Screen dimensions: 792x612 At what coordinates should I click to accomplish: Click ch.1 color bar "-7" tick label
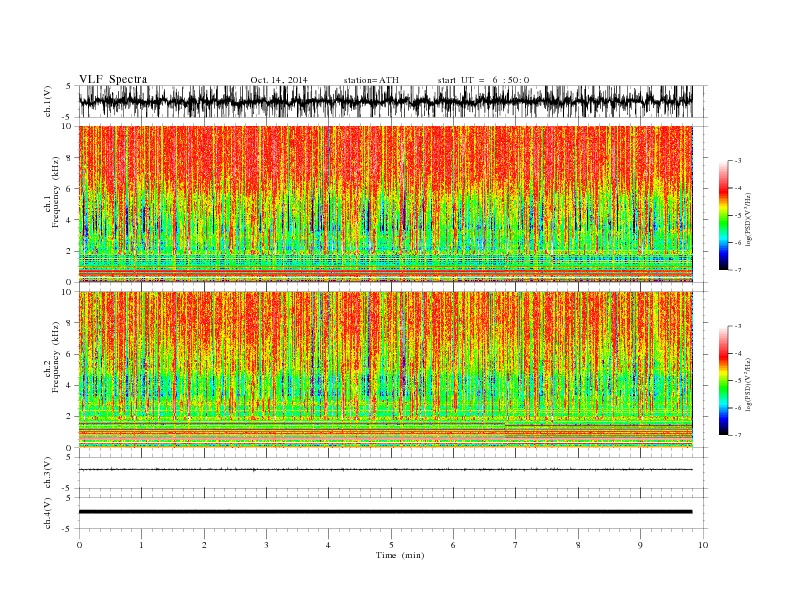(x=738, y=270)
